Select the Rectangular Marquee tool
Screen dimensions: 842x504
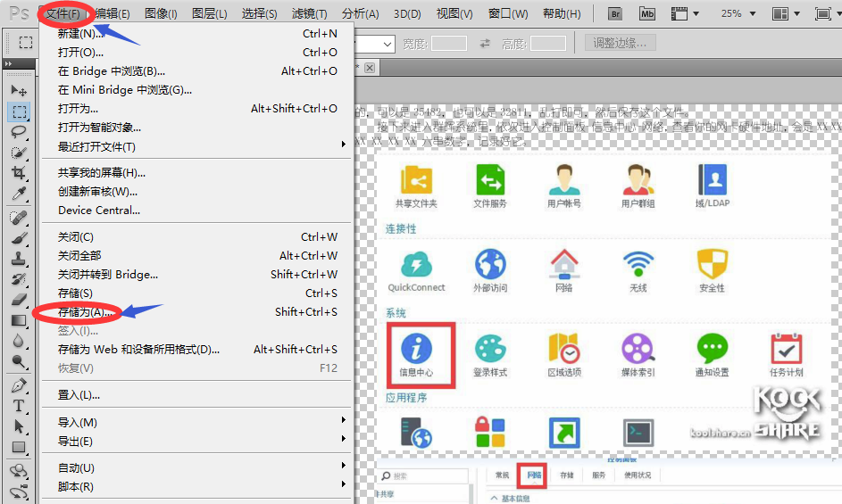click(x=18, y=111)
